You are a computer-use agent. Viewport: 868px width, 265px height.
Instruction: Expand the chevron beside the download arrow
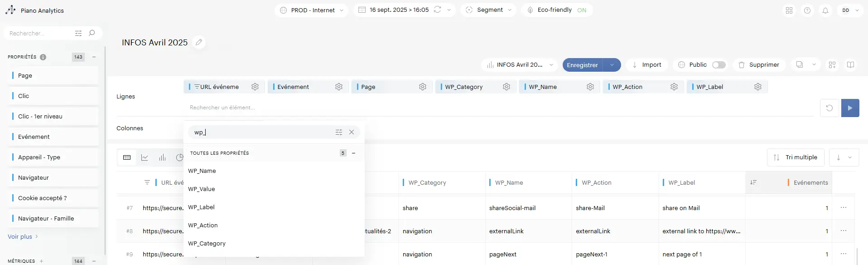point(850,157)
